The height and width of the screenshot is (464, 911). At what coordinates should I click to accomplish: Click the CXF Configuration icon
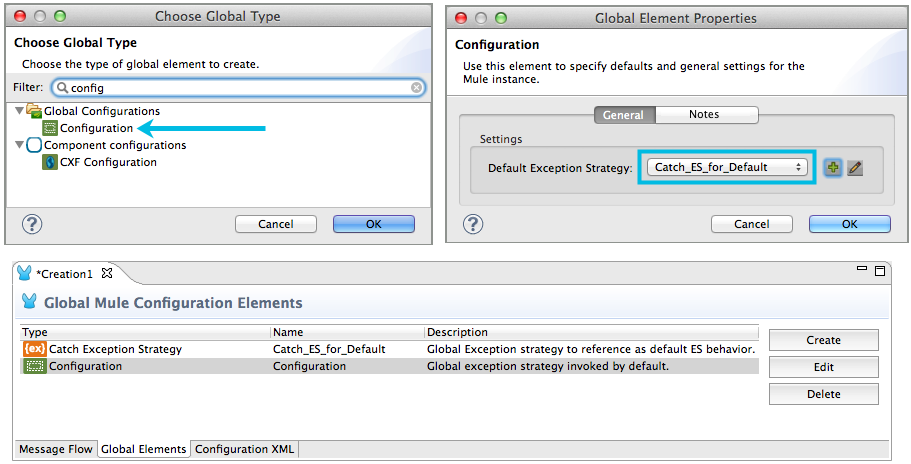[x=50, y=162]
